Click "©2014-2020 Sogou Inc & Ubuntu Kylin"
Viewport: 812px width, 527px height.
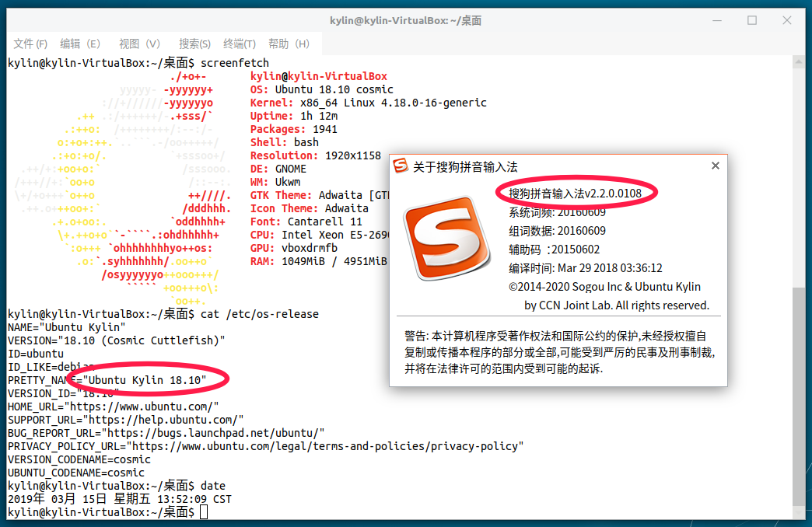pos(604,287)
